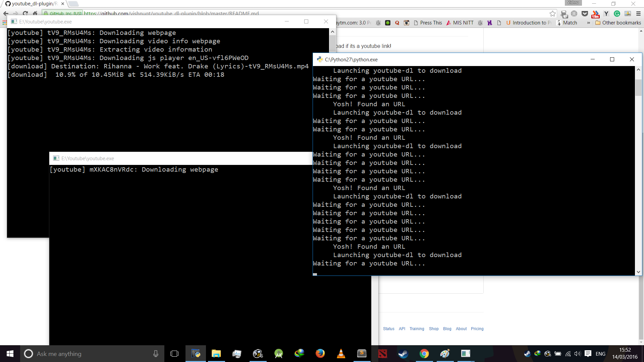Open Firefox from the taskbar
This screenshot has height=362, width=644.
tap(320, 354)
